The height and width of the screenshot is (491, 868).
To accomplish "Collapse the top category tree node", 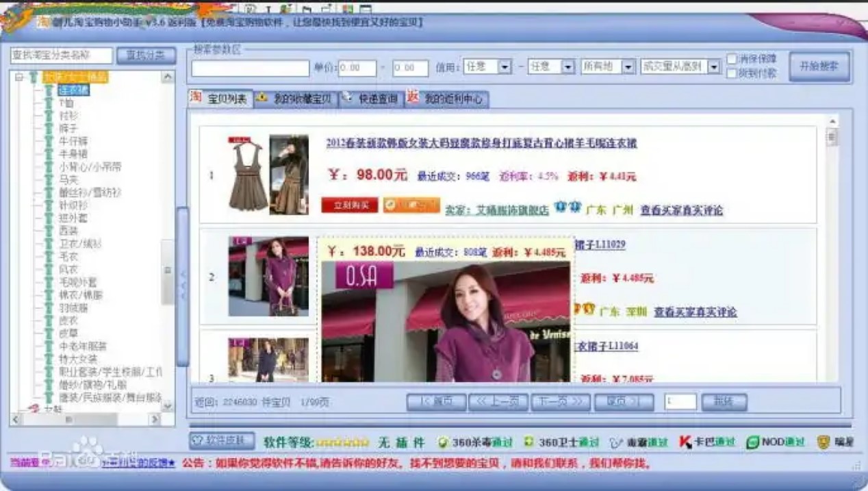I will [19, 77].
